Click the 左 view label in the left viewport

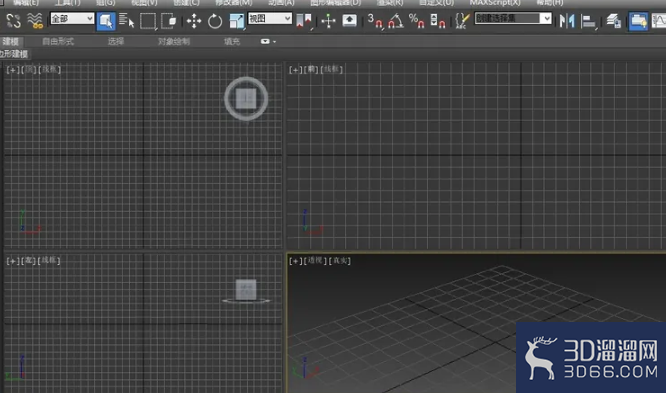(x=28, y=260)
